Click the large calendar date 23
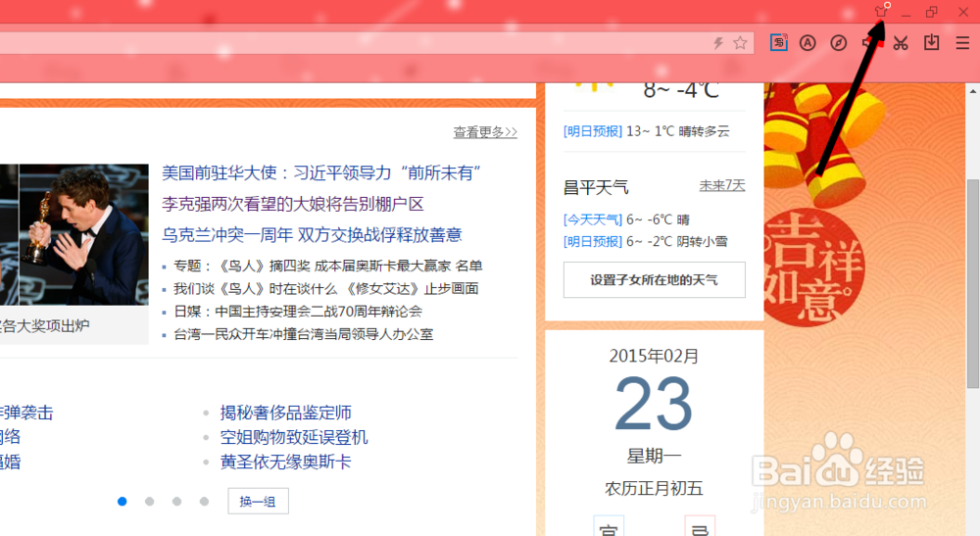Viewport: 980px width, 536px height. 654,404
